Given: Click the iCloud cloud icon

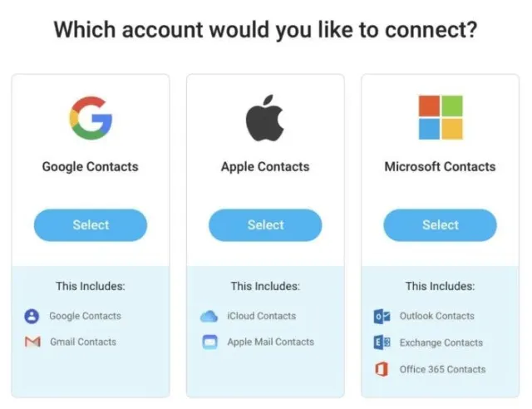Looking at the screenshot, I should click(209, 316).
